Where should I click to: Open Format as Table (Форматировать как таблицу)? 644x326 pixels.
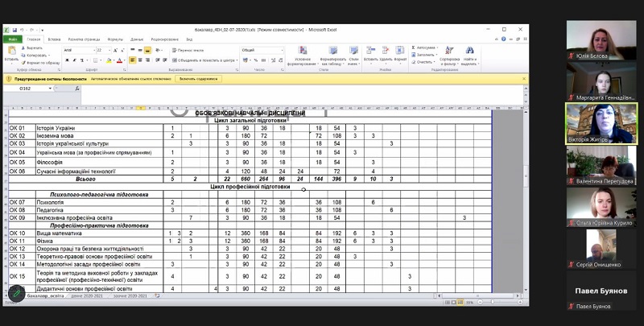[x=333, y=56]
